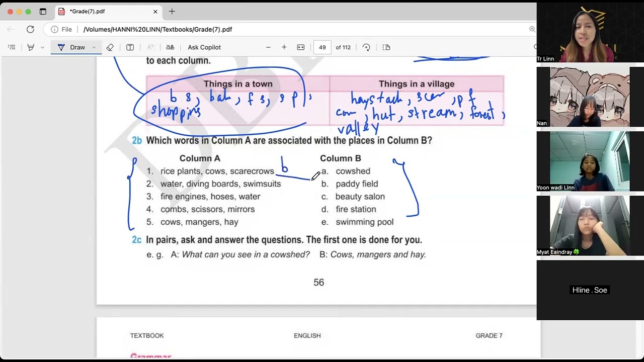Rotate the PDF page
This screenshot has width=644, height=362.
(x=366, y=47)
